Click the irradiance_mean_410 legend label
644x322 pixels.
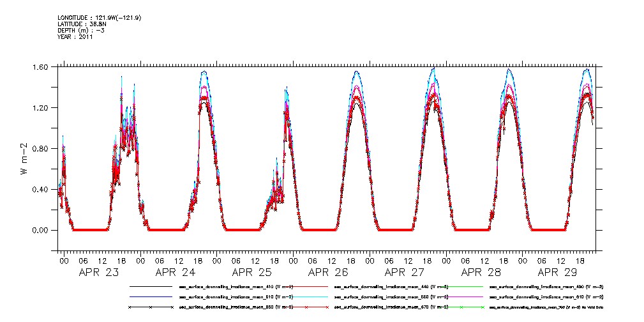(x=236, y=287)
